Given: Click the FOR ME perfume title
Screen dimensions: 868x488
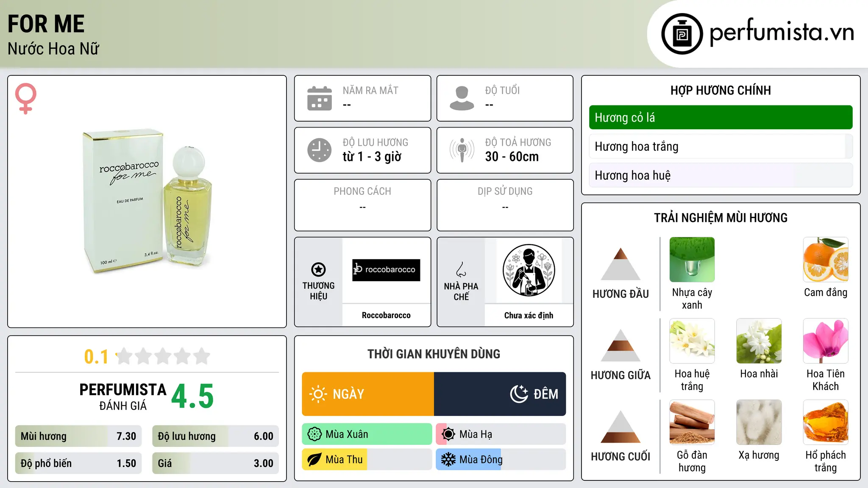Looking at the screenshot, I should tap(46, 24).
